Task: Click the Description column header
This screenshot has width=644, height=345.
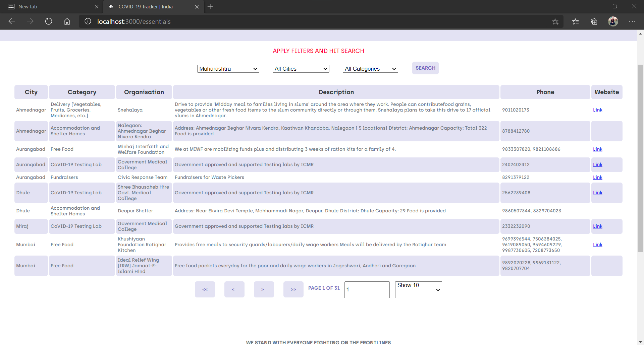Action: pos(336,92)
